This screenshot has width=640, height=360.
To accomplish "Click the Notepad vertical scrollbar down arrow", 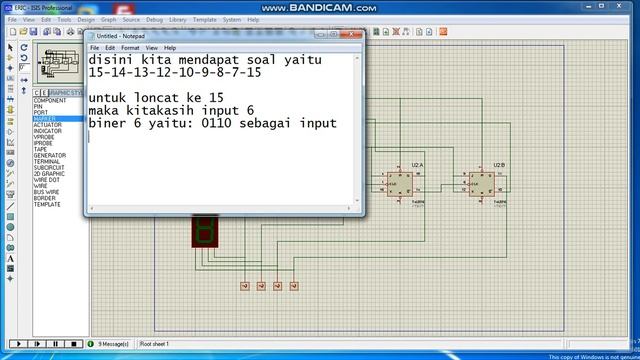I will pyautogui.click(x=357, y=201).
